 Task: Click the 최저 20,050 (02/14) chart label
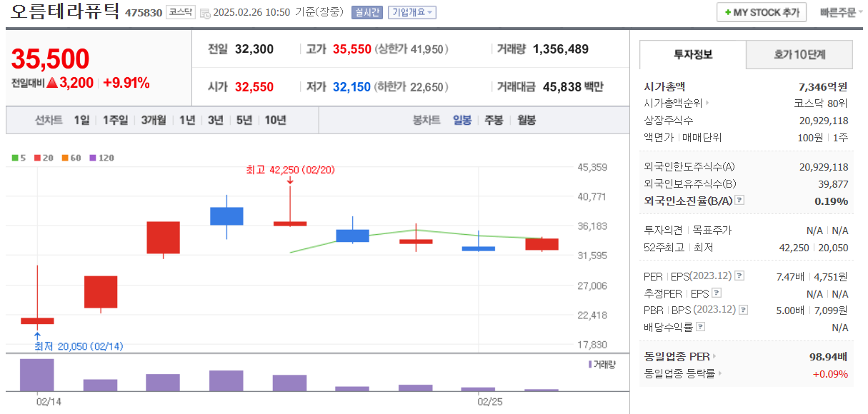[x=79, y=346]
